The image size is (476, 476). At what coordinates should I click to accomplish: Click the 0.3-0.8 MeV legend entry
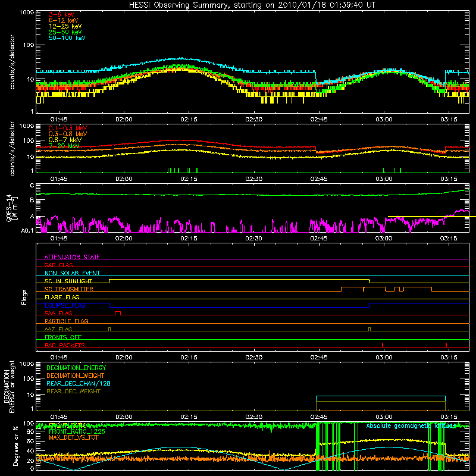[x=68, y=134]
